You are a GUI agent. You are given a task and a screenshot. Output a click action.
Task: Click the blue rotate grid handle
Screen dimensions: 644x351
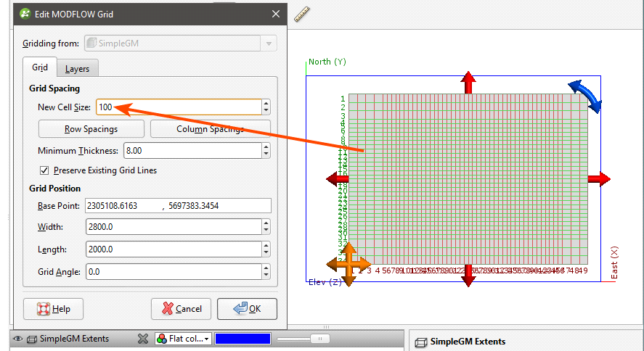click(585, 96)
